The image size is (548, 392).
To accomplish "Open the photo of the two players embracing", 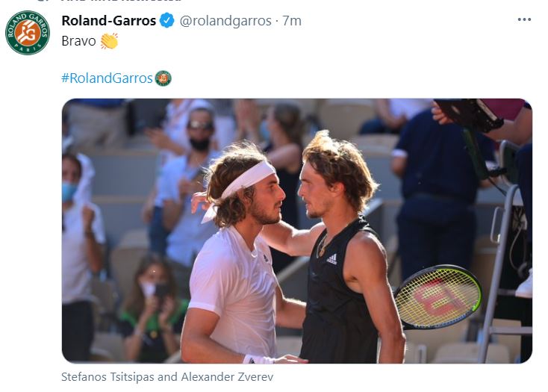I will (x=297, y=231).
